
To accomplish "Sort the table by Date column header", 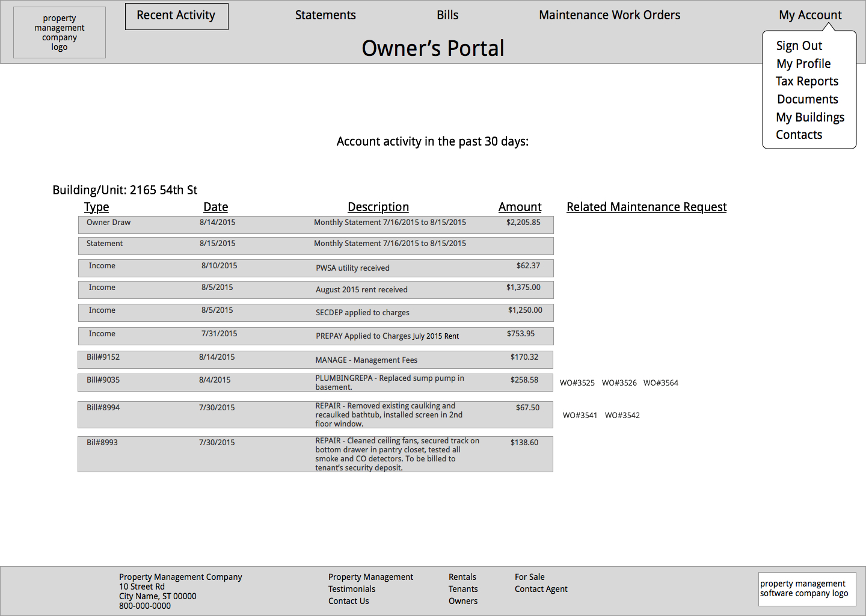I will click(x=215, y=207).
